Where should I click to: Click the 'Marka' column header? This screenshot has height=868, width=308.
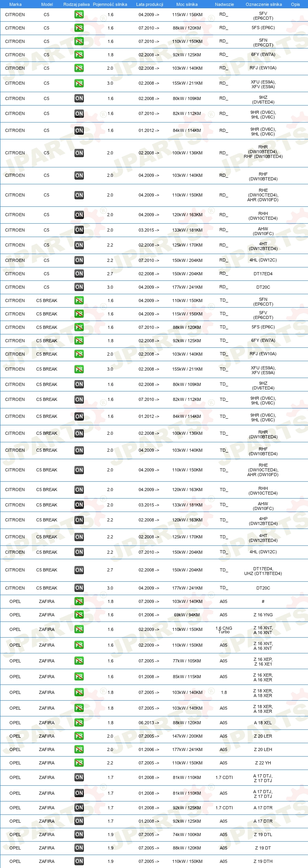(x=15, y=4)
